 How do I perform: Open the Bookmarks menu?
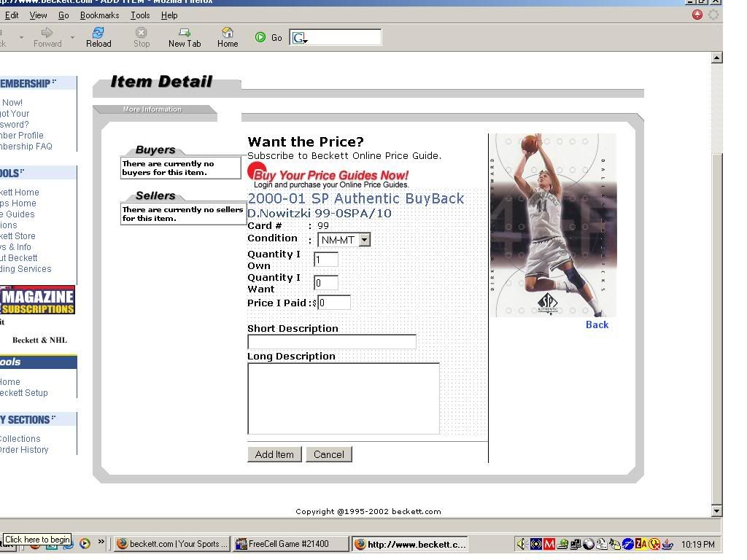tap(99, 15)
